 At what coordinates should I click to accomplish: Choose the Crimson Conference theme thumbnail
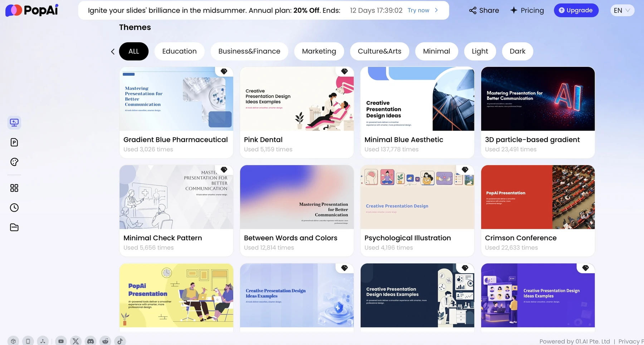point(538,197)
